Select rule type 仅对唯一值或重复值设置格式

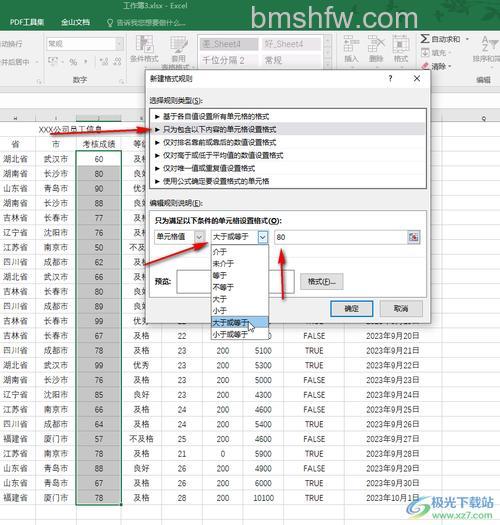(x=288, y=168)
